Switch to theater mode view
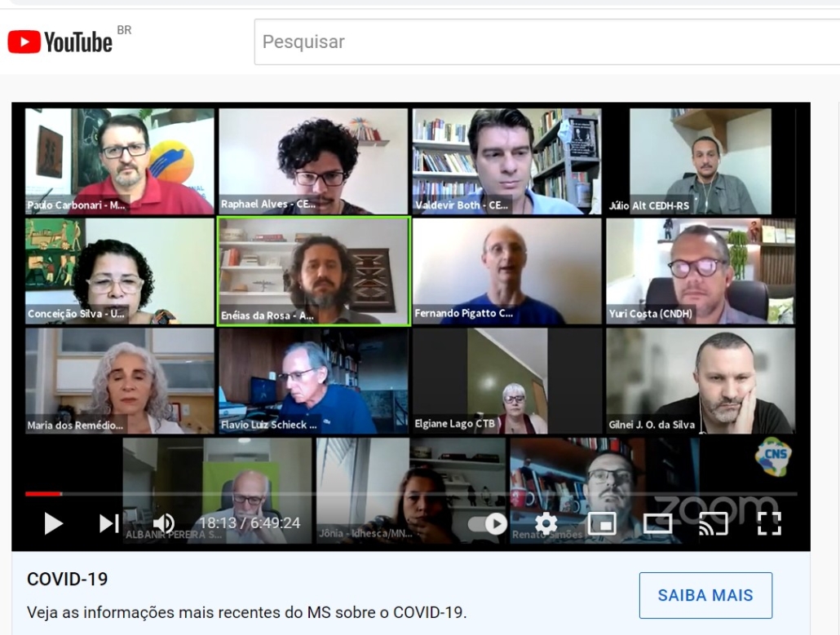This screenshot has width=840, height=635. pyautogui.click(x=657, y=523)
